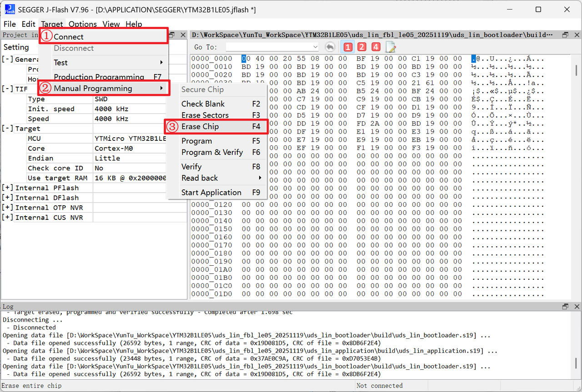The height and width of the screenshot is (392, 582).
Task: Set hex view to 4-byte width
Action: [376, 47]
